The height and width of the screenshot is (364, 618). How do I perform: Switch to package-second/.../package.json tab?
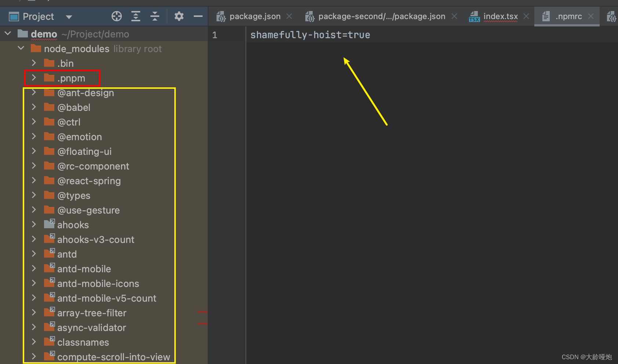pyautogui.click(x=382, y=16)
